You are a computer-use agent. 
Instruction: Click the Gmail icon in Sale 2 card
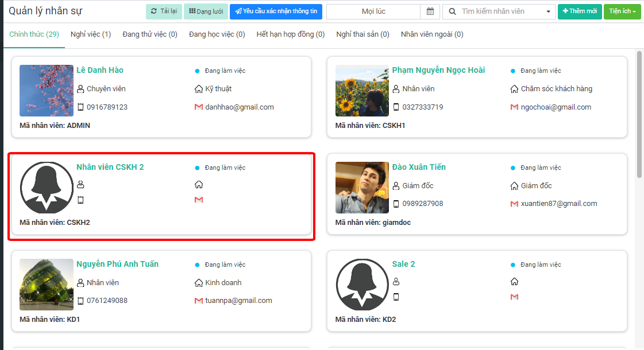coord(514,297)
